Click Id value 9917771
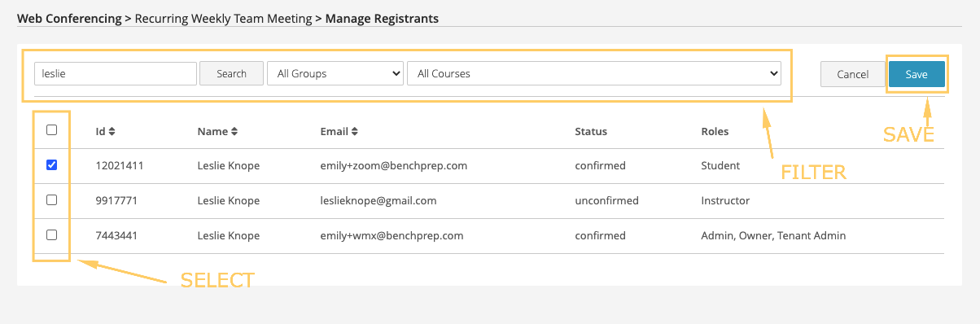Viewport: 980px width, 324px height. point(116,200)
